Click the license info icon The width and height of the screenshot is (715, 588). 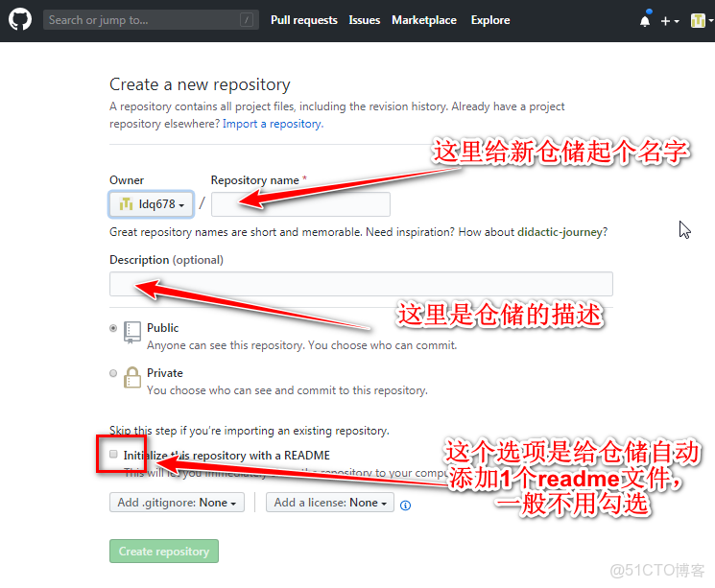click(x=405, y=506)
